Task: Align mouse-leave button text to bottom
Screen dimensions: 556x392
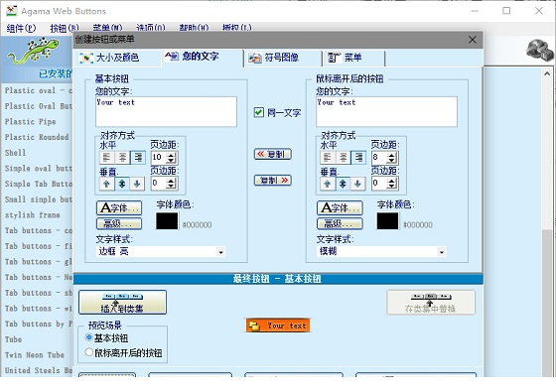Action: [x=357, y=184]
